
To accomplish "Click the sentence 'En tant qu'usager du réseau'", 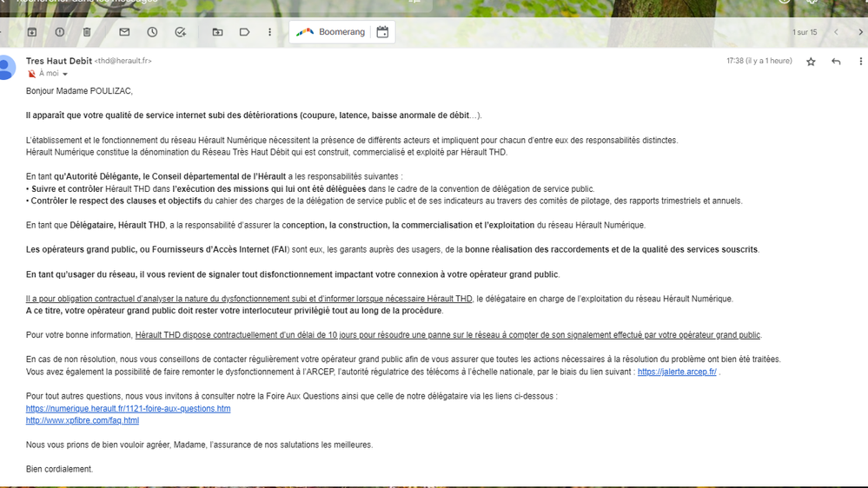I will pos(293,274).
